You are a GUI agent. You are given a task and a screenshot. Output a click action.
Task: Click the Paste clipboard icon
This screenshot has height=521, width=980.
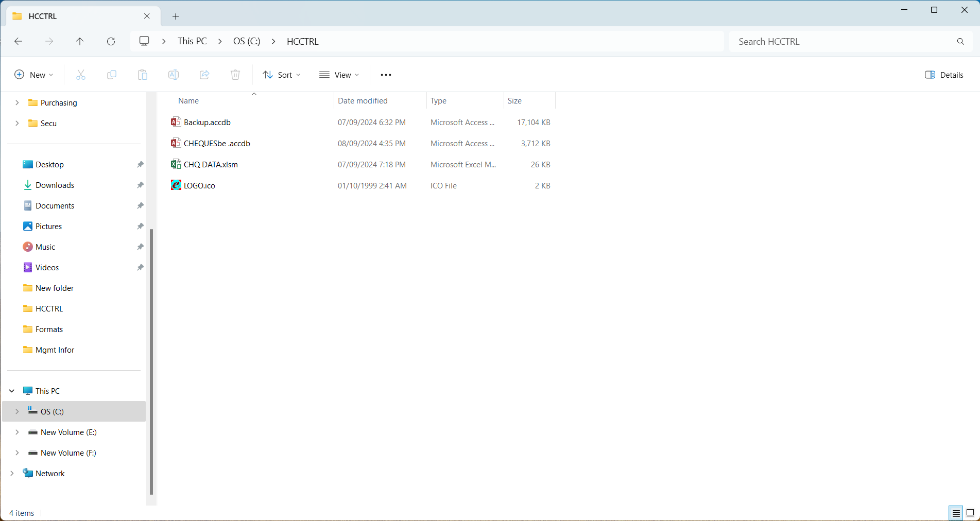click(143, 75)
